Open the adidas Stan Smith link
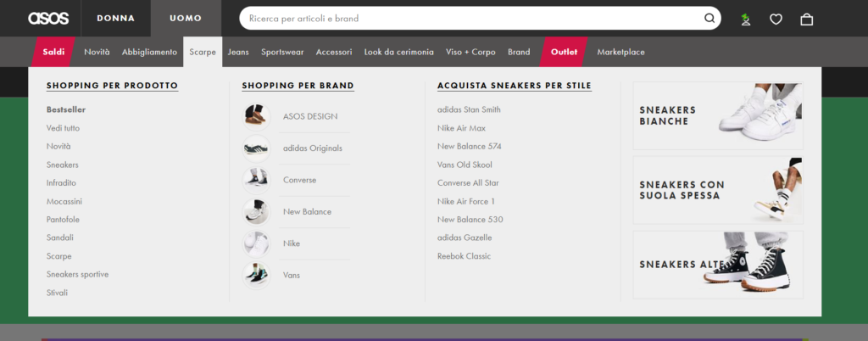 (x=469, y=109)
